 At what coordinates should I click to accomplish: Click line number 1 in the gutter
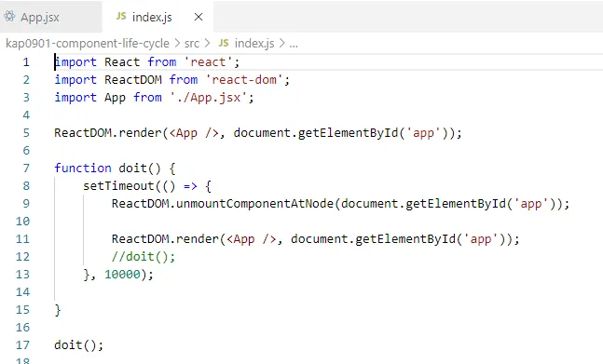(x=26, y=62)
